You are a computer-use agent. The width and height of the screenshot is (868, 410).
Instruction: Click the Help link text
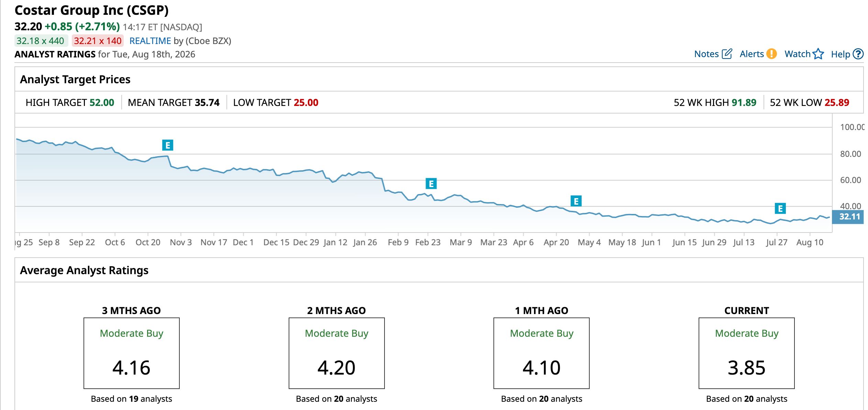point(841,54)
